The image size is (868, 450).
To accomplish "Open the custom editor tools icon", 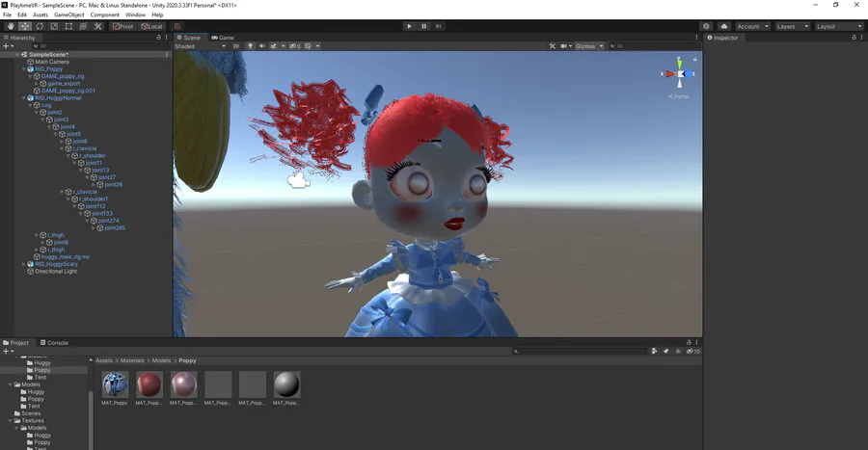I will (97, 26).
